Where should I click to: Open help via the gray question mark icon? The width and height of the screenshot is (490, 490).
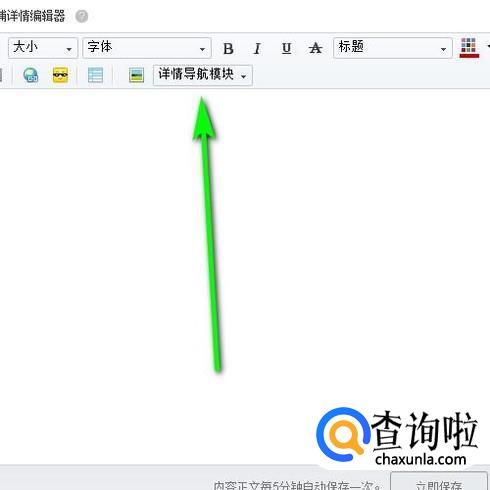pos(82,16)
